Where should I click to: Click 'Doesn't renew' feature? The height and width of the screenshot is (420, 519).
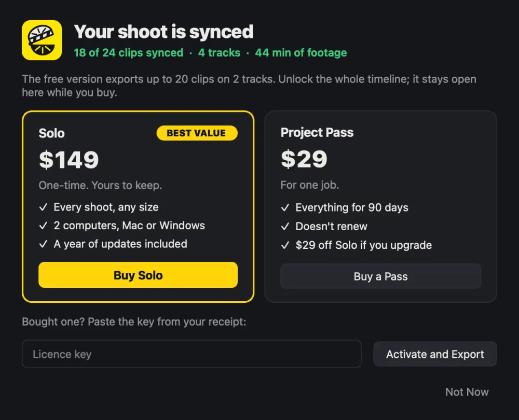(331, 226)
